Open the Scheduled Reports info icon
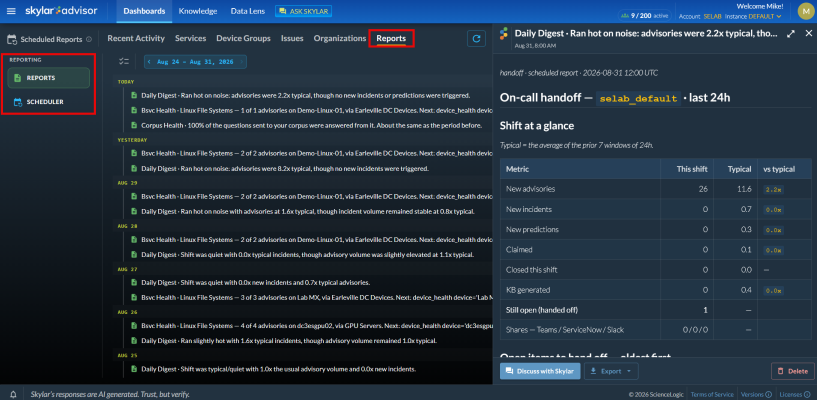The width and height of the screenshot is (817, 400). pos(89,39)
